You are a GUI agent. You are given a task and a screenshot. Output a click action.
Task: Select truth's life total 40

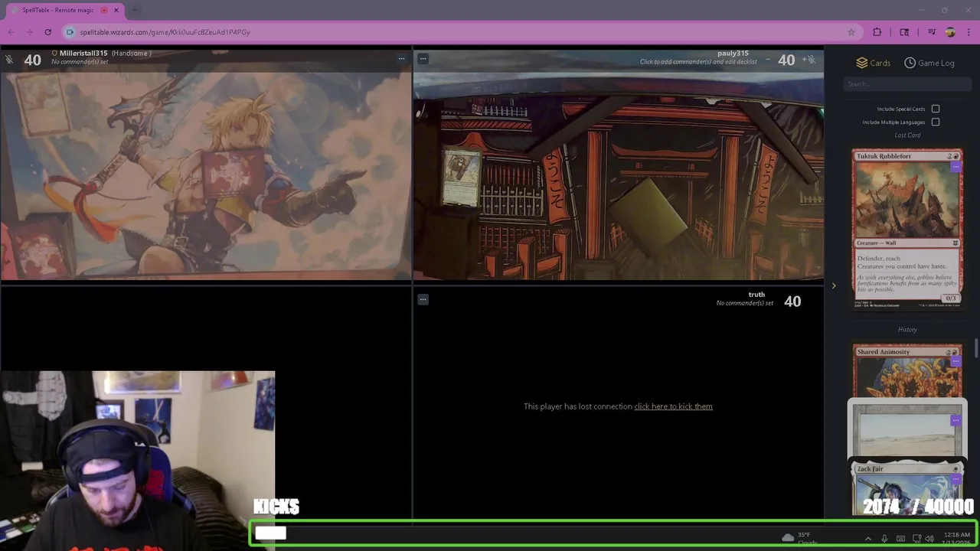[792, 302]
